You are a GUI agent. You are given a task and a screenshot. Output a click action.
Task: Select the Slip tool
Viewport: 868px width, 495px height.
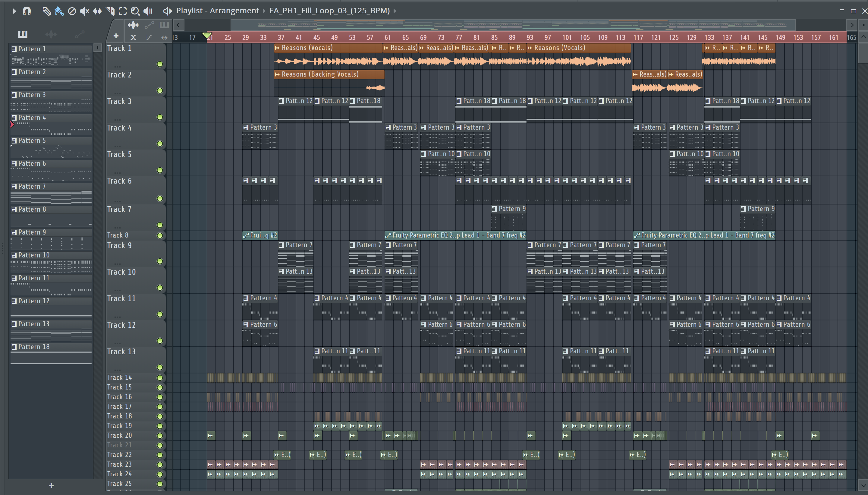point(97,11)
